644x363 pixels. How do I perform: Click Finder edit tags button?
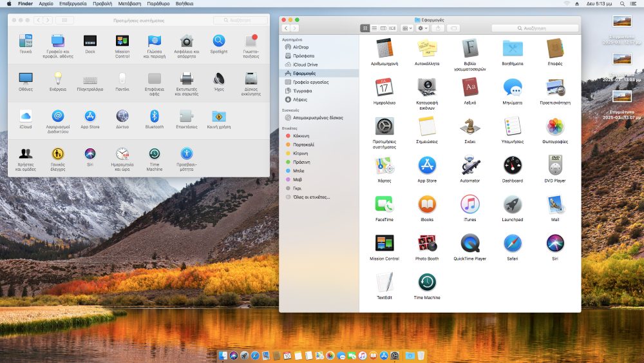(453, 28)
